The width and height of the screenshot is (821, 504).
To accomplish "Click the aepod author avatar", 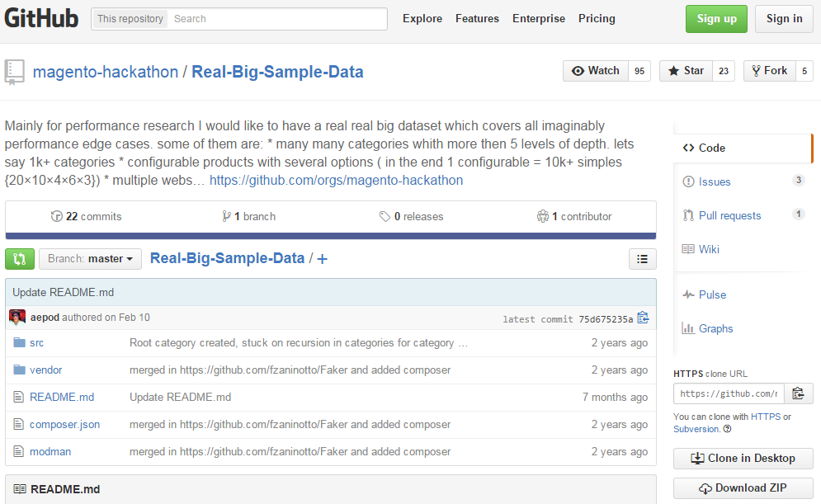I will (17, 318).
